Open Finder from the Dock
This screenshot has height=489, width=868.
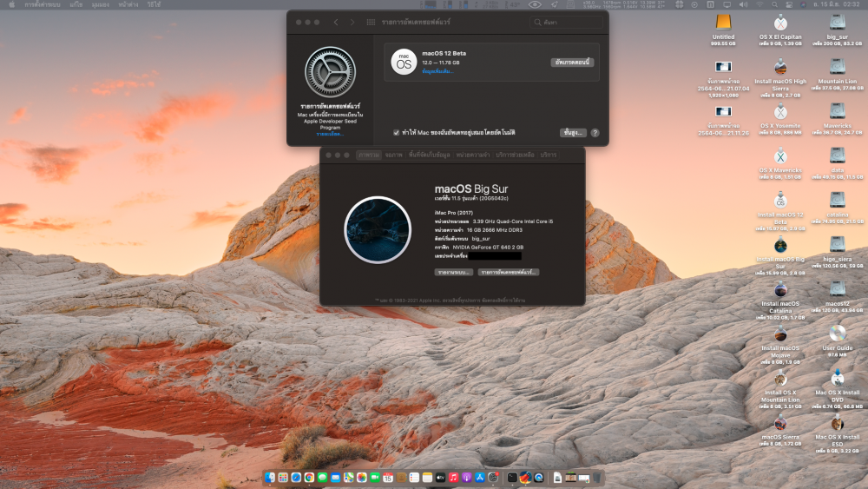coord(270,478)
